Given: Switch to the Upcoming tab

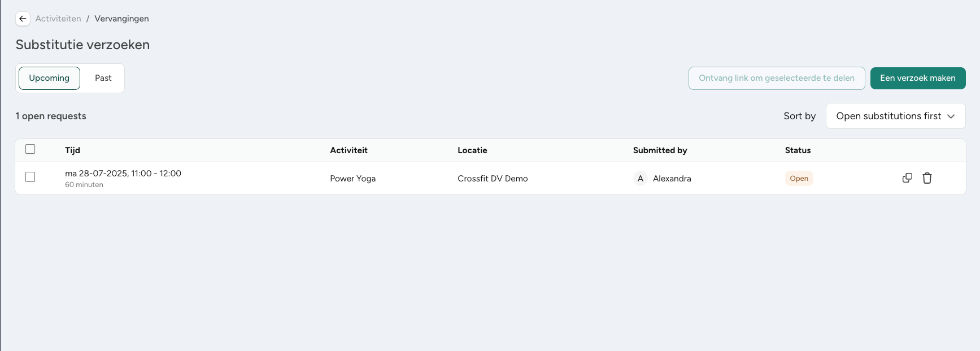Looking at the screenshot, I should pyautogui.click(x=49, y=78).
